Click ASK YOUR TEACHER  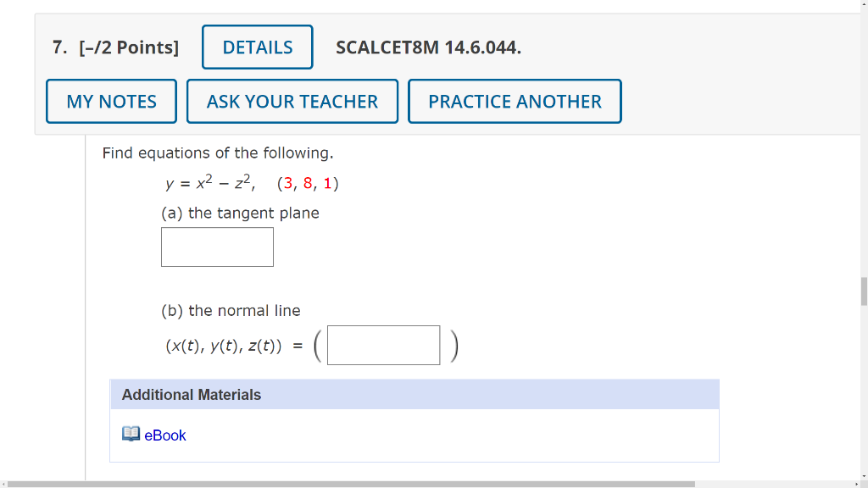[292, 101]
